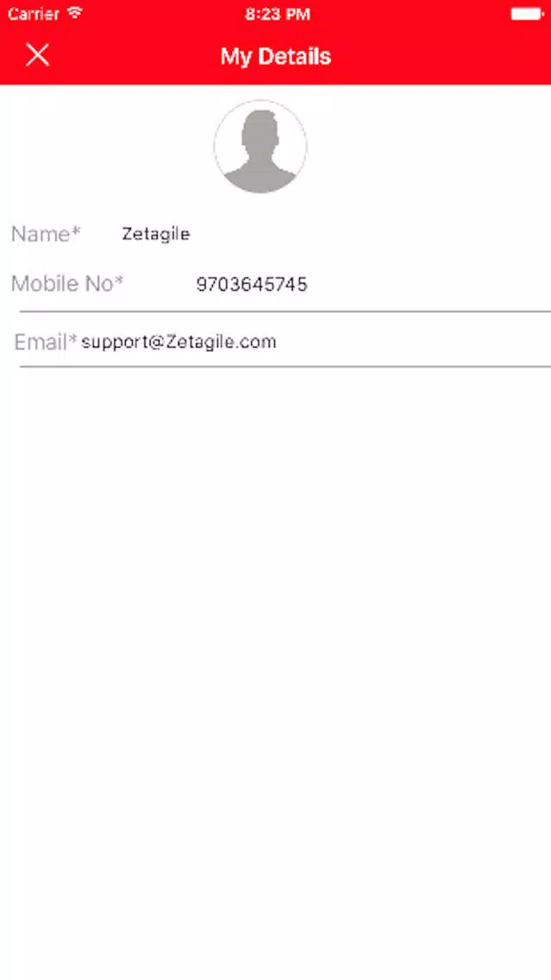The image size is (551, 980).
Task: Tap the 8:23 PM clock
Action: [x=278, y=15]
